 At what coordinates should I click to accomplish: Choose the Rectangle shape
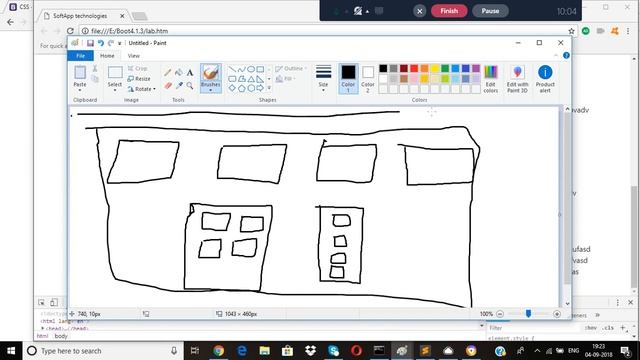click(260, 69)
